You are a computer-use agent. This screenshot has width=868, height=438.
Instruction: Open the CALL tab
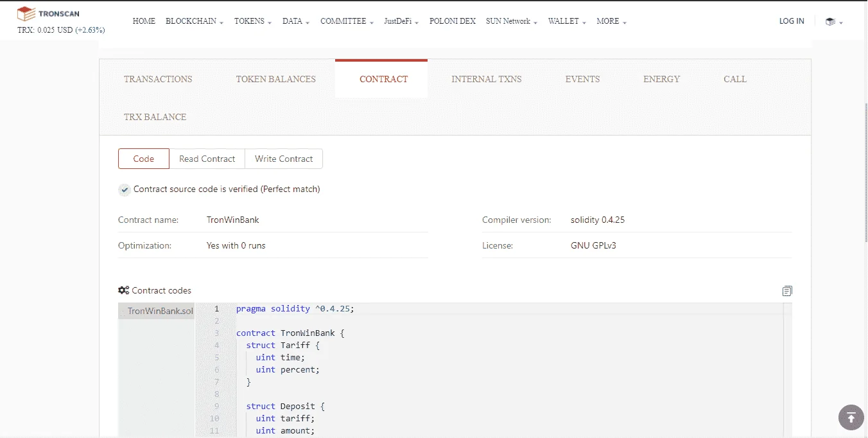tap(735, 79)
